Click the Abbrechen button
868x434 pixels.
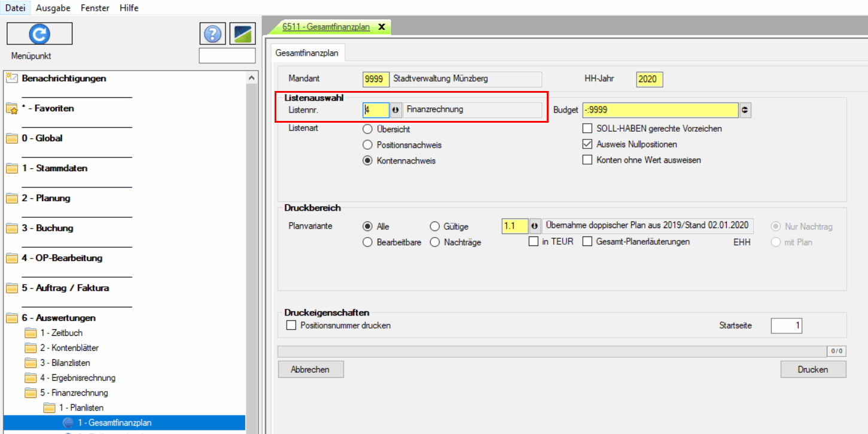click(310, 369)
